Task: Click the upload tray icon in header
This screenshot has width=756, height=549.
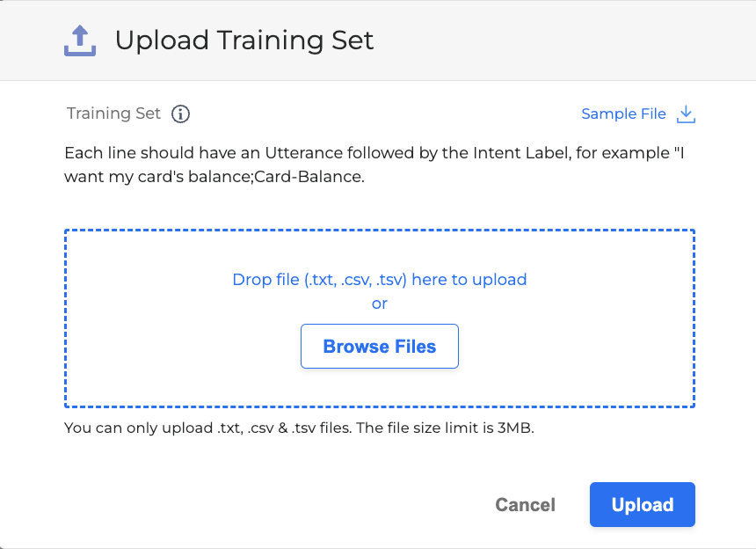Action: click(x=80, y=40)
